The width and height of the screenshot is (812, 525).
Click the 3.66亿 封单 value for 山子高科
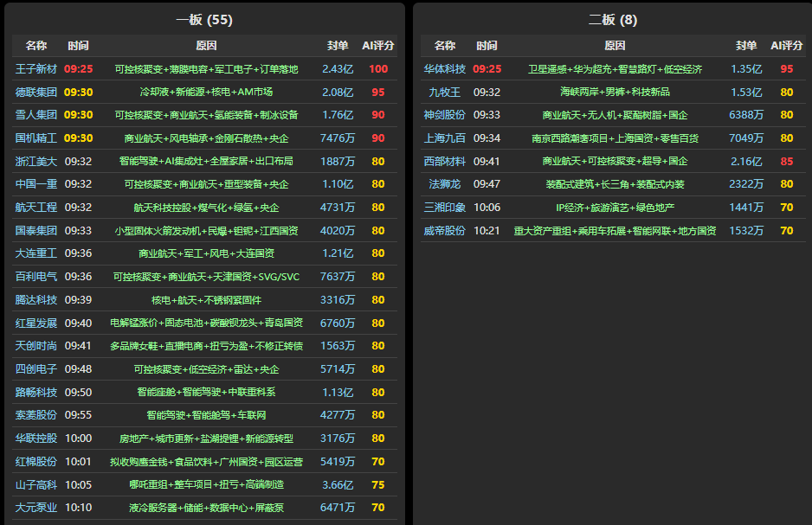coord(338,484)
